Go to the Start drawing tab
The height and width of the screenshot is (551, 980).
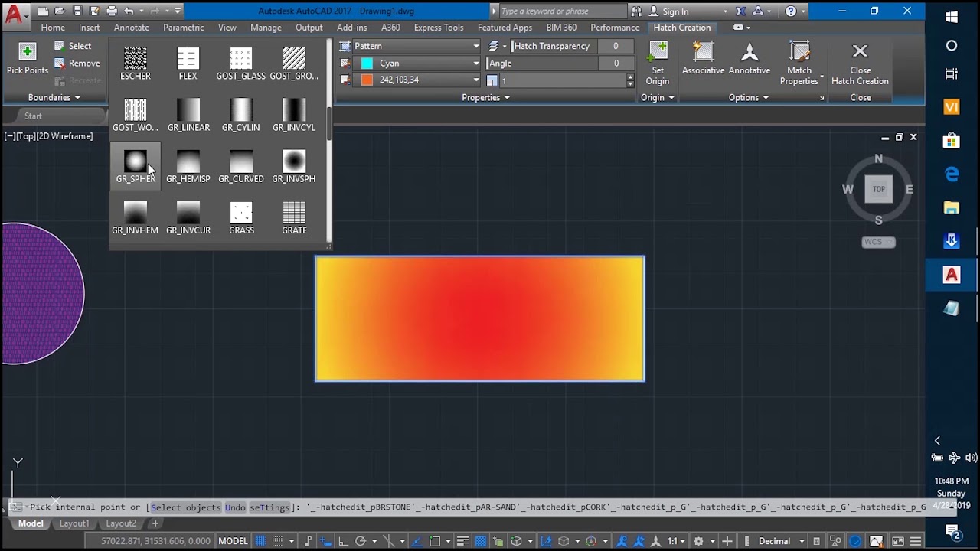point(33,116)
